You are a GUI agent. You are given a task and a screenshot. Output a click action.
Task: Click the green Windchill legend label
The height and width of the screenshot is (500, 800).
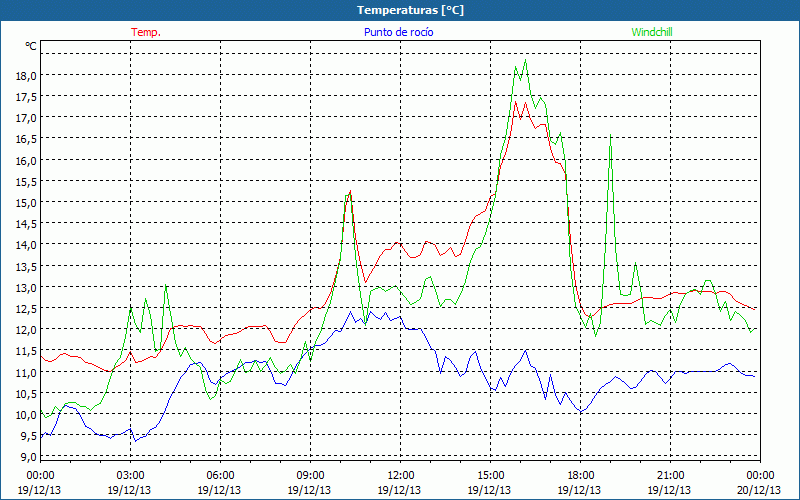pyautogui.click(x=654, y=32)
